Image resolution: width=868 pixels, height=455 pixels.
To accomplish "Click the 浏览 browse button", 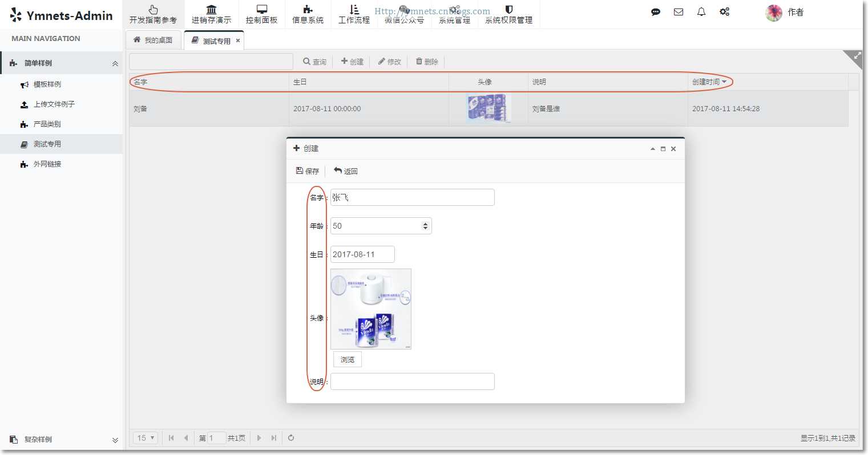I will [x=348, y=360].
